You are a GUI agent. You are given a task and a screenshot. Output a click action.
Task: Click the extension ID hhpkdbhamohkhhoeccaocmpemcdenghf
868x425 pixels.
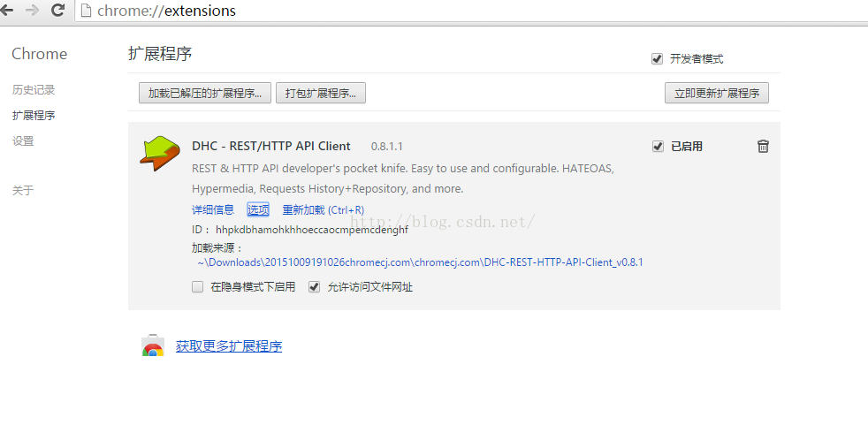point(312,230)
